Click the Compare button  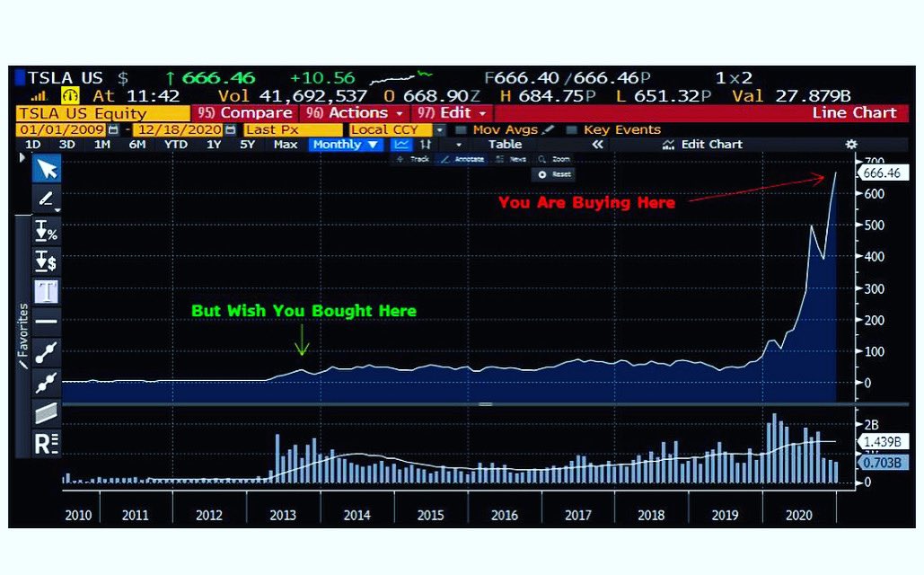(x=245, y=112)
